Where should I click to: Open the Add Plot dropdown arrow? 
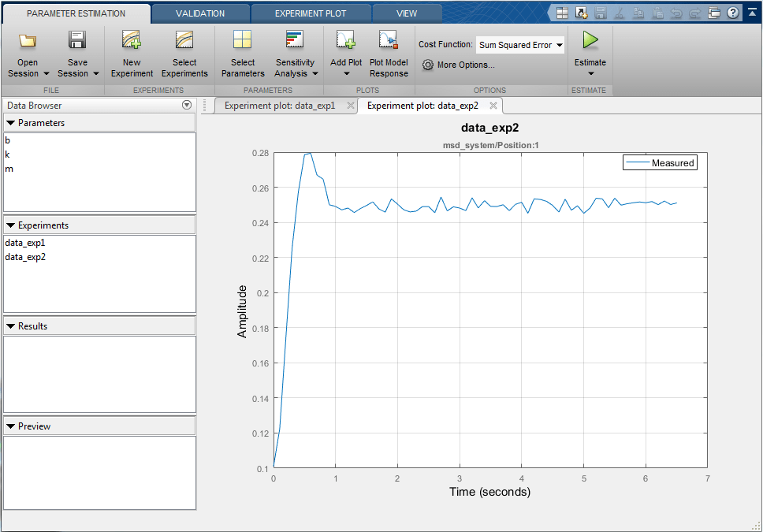pyautogui.click(x=347, y=73)
